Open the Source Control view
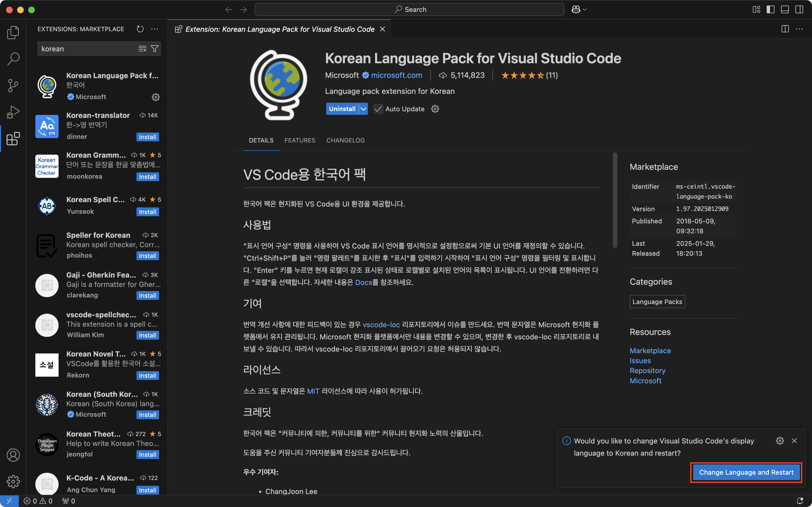Image resolution: width=812 pixels, height=507 pixels. (x=13, y=85)
